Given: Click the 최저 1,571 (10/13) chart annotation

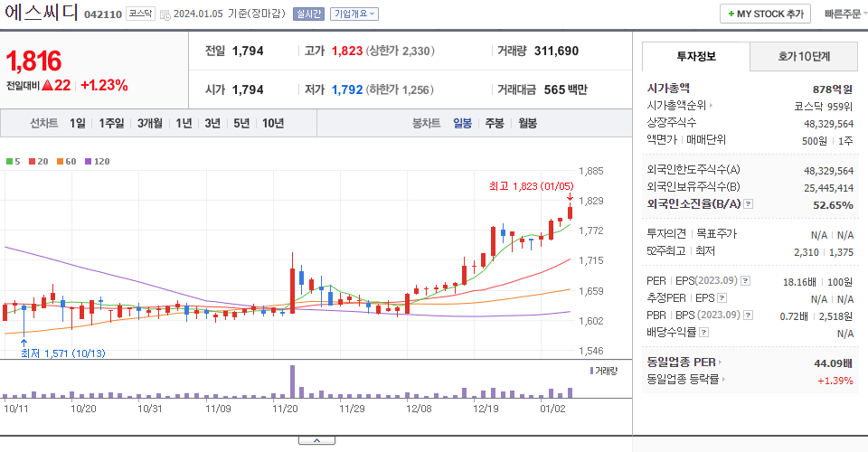Looking at the screenshot, I should point(63,353).
